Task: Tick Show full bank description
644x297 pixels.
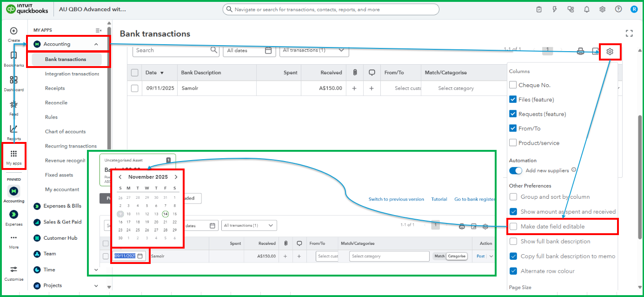Action: tap(513, 242)
